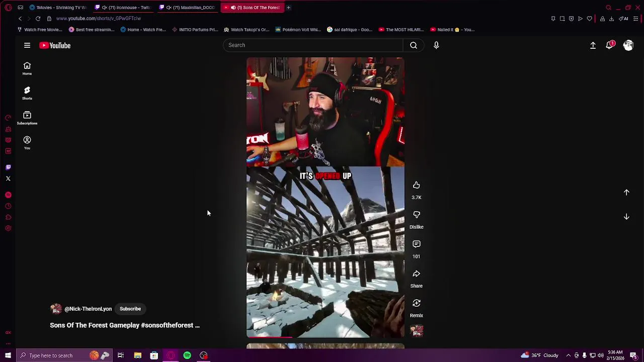Open Opera tab search magnifier
The width and height of the screenshot is (644, 362).
[608, 8]
